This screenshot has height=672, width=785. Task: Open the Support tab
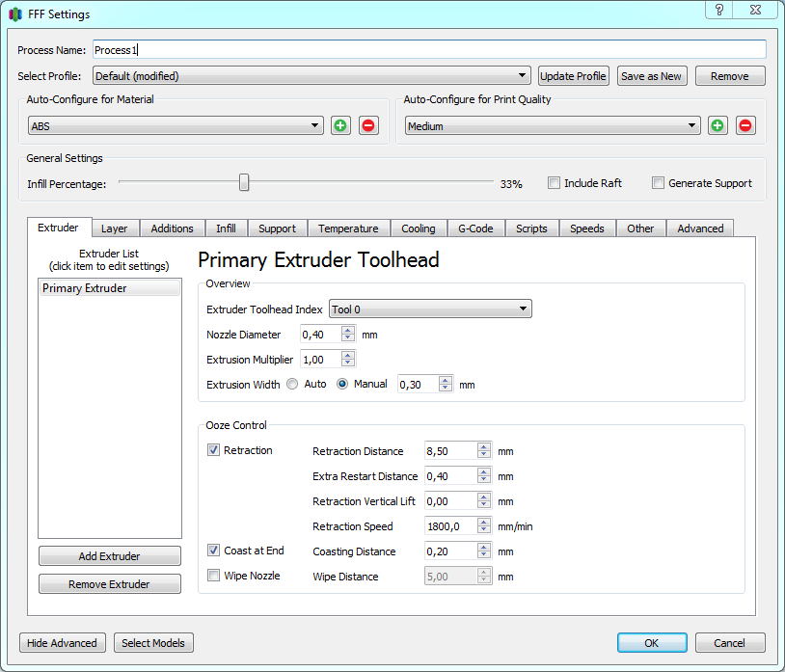(278, 228)
